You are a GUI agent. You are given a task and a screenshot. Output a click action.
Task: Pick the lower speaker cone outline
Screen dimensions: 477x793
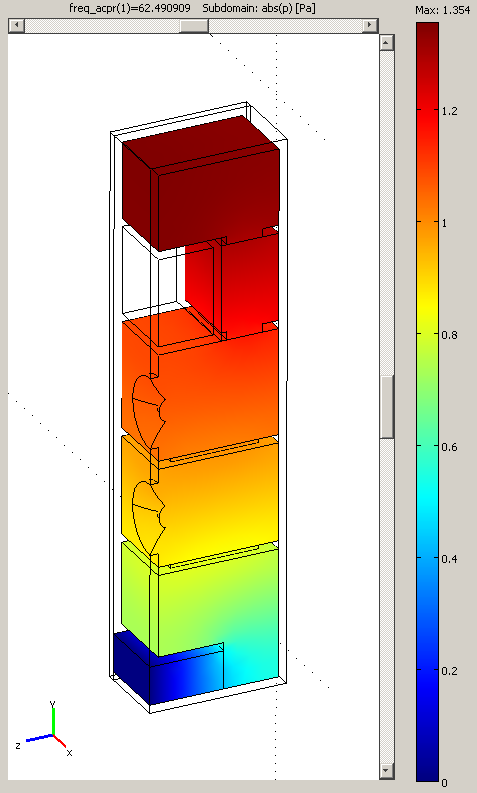click(148, 516)
